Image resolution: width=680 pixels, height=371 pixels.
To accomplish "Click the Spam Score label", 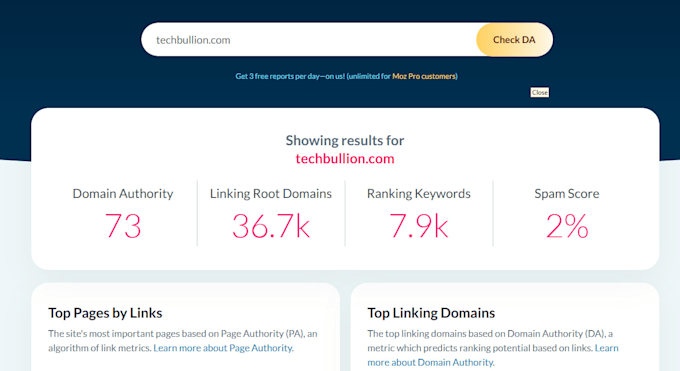I will click(x=567, y=194).
